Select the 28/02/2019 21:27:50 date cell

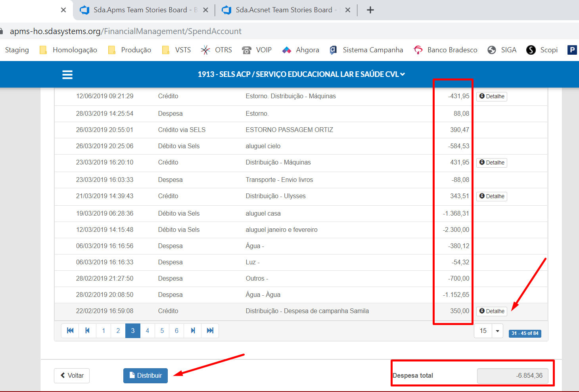coord(105,278)
